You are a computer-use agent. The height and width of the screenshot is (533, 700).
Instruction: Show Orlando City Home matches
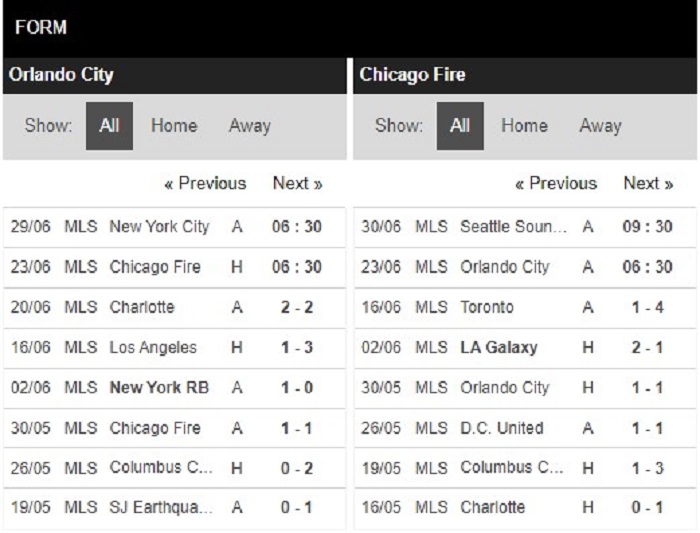[174, 126]
